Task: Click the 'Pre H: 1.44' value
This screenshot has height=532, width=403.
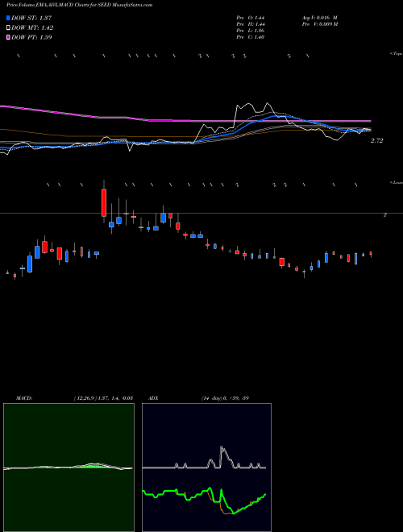Action: click(251, 24)
